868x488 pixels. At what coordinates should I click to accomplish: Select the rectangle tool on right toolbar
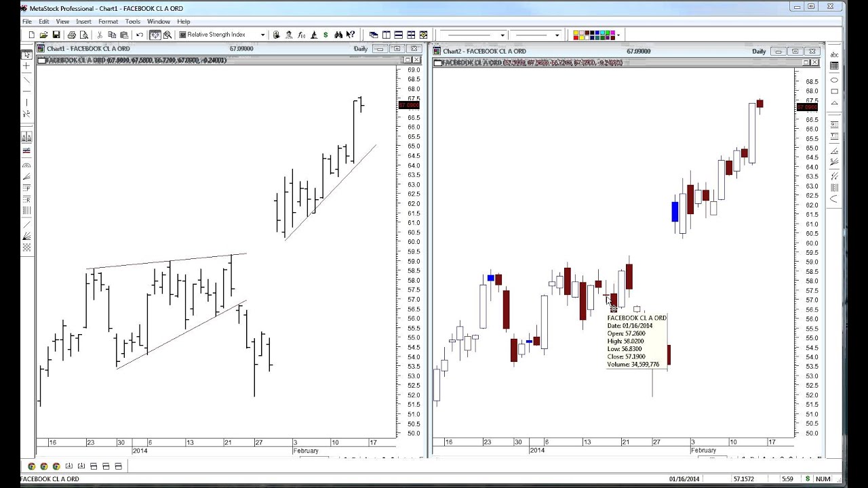834,91
